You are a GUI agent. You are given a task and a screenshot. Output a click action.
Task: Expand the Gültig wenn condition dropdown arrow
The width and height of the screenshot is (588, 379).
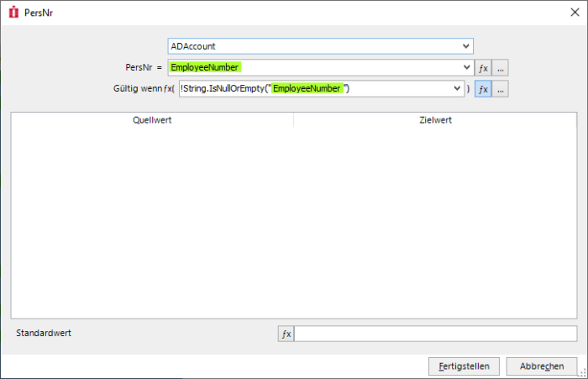pos(457,89)
